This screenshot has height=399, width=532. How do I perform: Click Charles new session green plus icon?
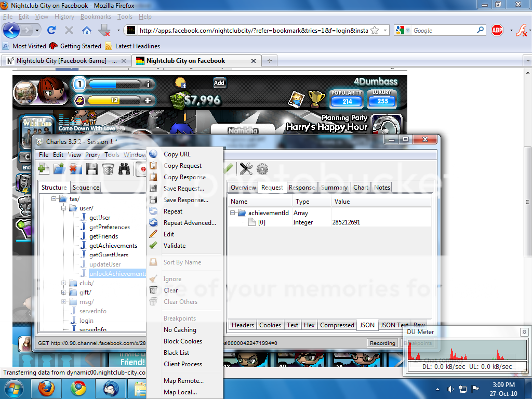tap(44, 169)
